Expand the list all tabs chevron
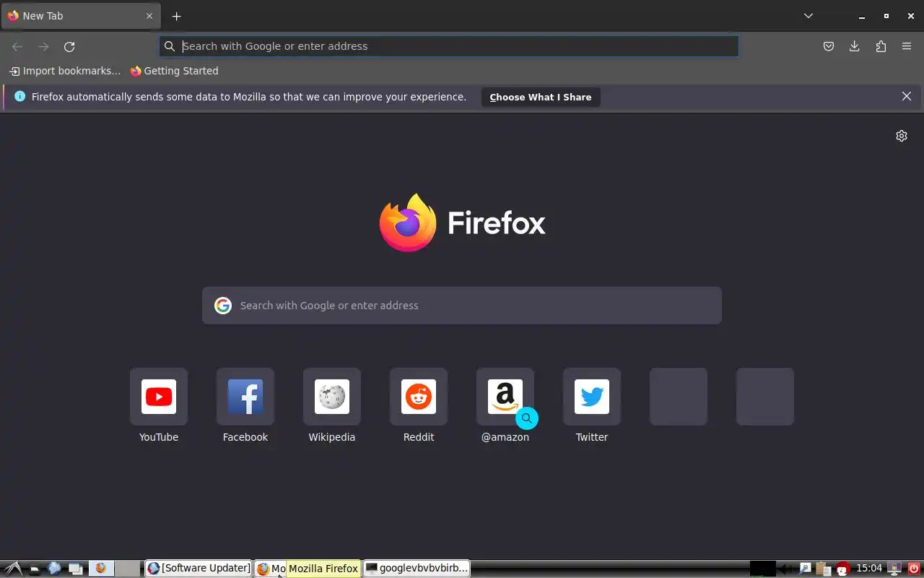This screenshot has width=924, height=578. tap(808, 16)
